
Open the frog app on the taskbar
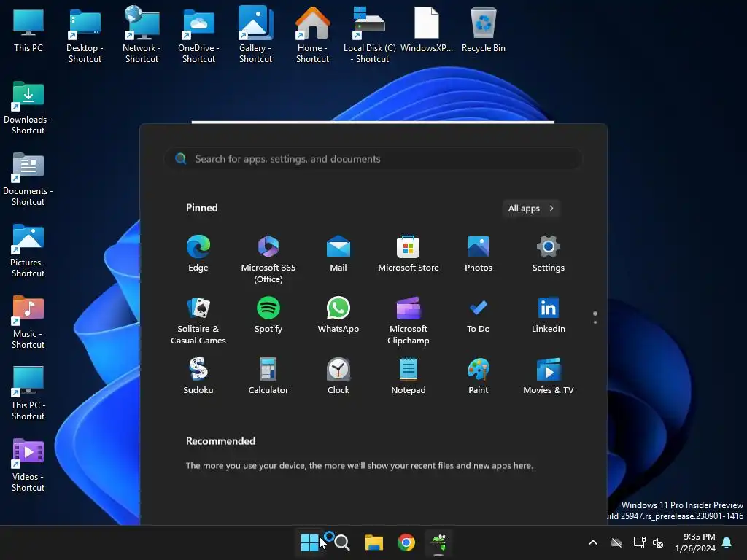click(438, 542)
